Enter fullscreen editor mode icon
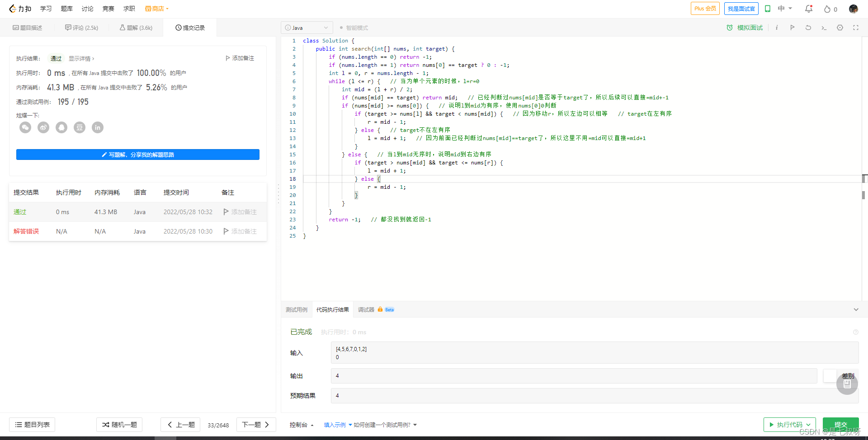 (x=856, y=28)
